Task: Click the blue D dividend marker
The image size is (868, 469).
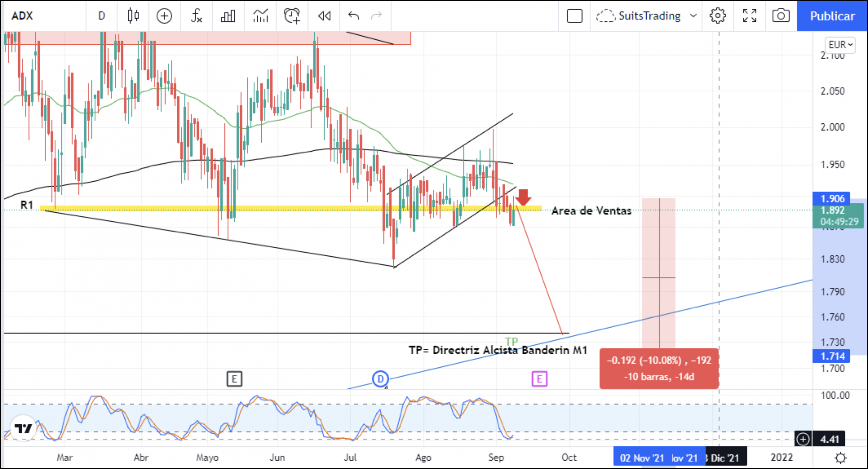Action: click(381, 379)
